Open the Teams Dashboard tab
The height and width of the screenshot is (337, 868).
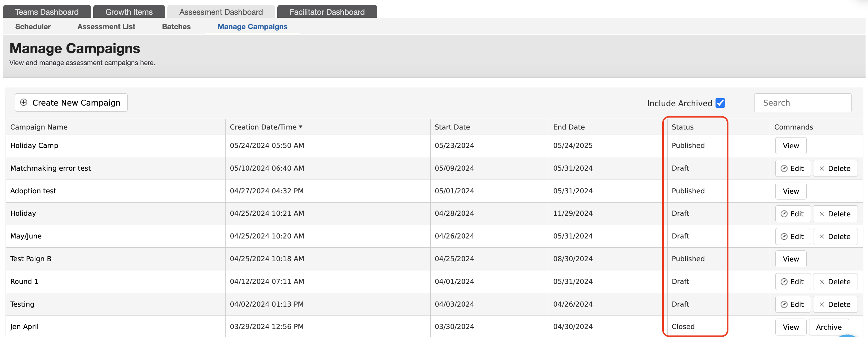pyautogui.click(x=47, y=12)
